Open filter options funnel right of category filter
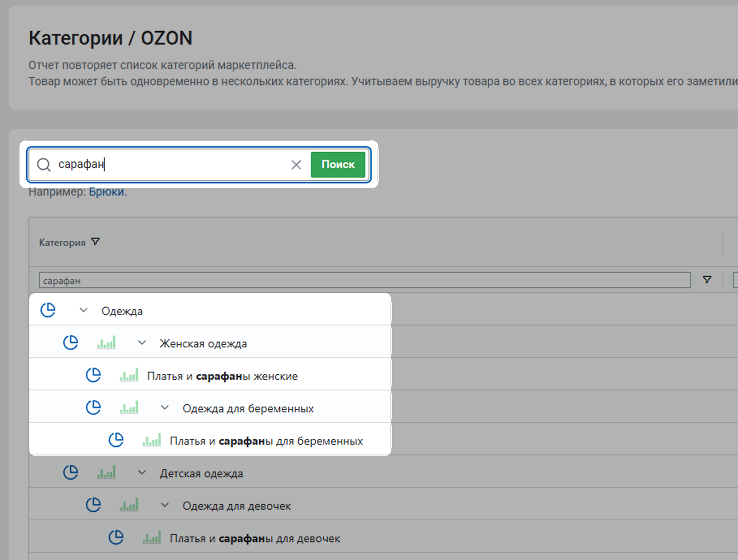738x560 pixels. [x=707, y=280]
